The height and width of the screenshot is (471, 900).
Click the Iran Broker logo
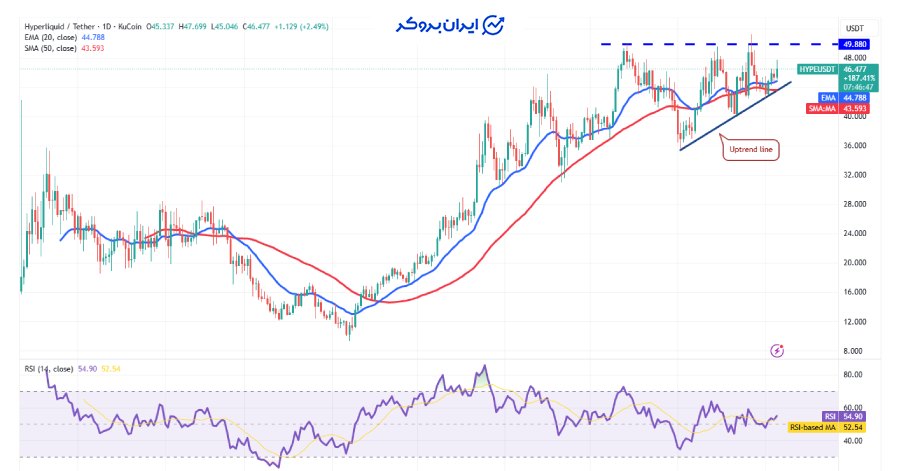click(449, 24)
